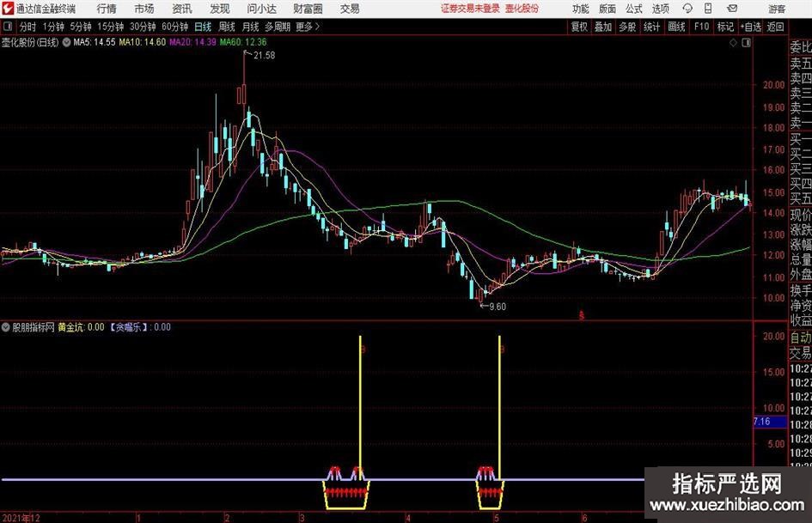812x523 pixels.
Task: Add stock via +自选 button
Action: coord(751,27)
